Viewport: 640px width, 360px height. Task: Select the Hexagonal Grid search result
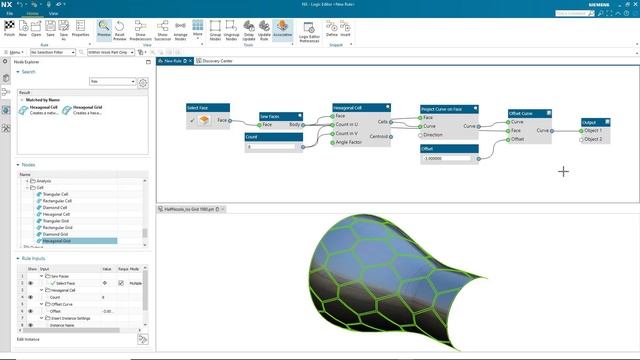click(82, 110)
